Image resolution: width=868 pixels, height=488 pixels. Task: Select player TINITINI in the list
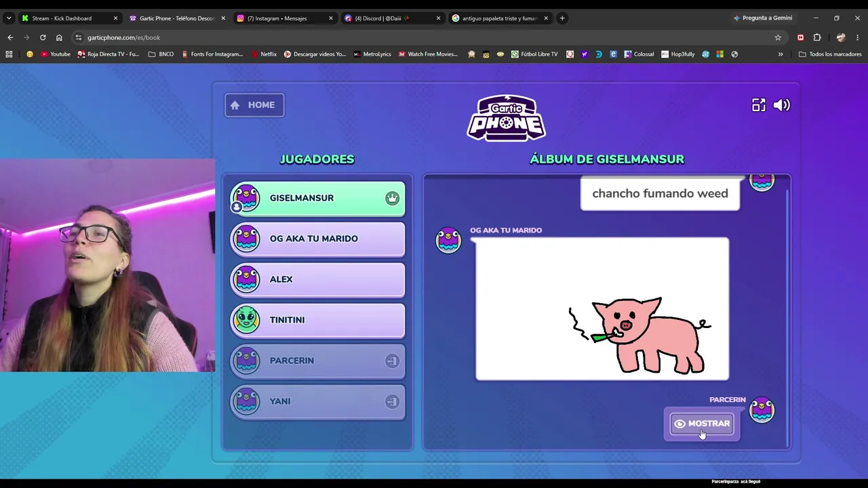pyautogui.click(x=317, y=320)
